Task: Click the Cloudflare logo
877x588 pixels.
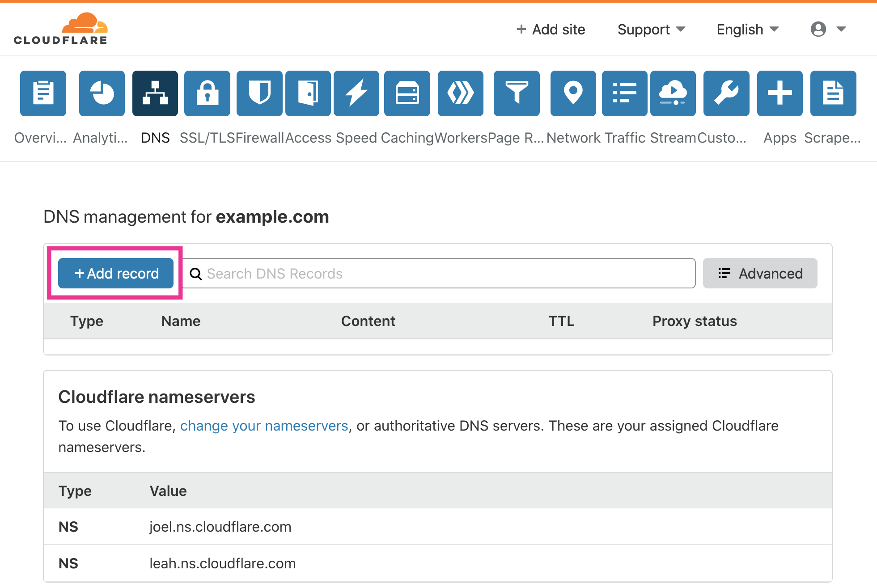Action: (x=61, y=29)
